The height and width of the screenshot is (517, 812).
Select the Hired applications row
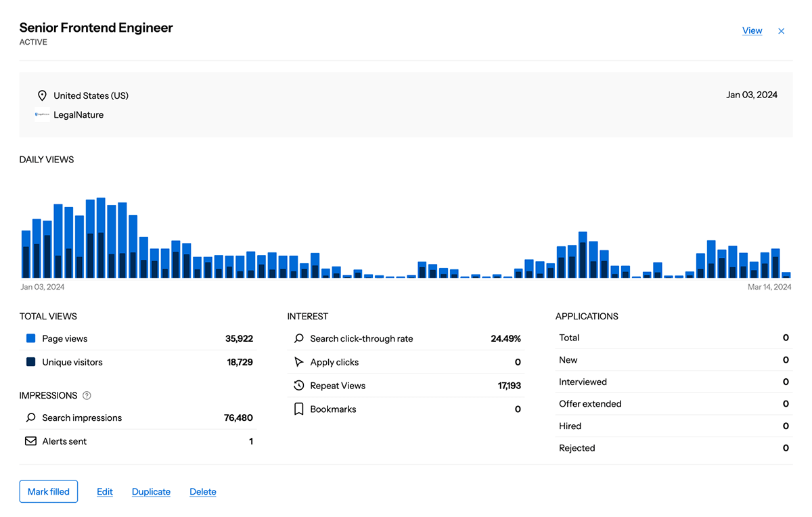673,426
